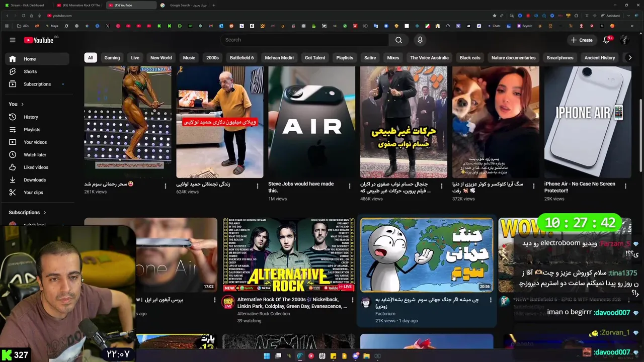Viewport: 644px width, 362px height.
Task: Select the 2000s filter chip
Action: 212,58
